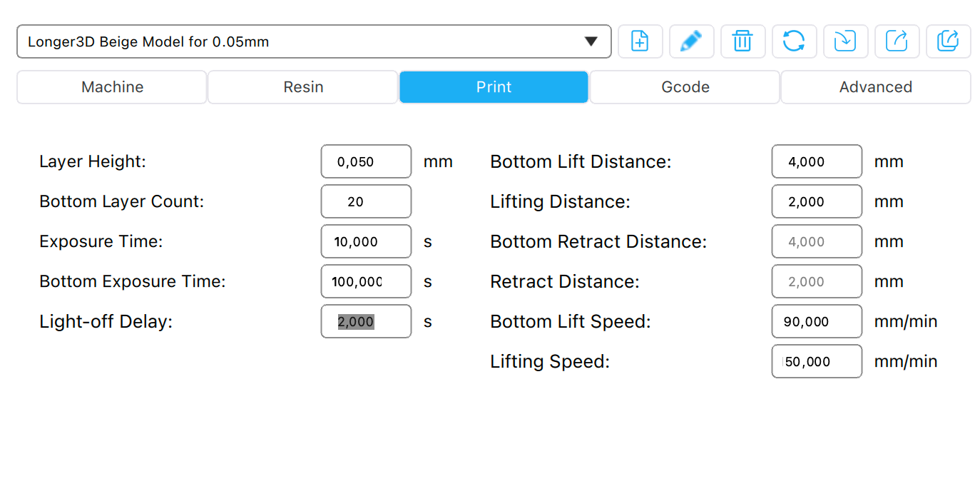Click the import profile icon

pos(845,41)
